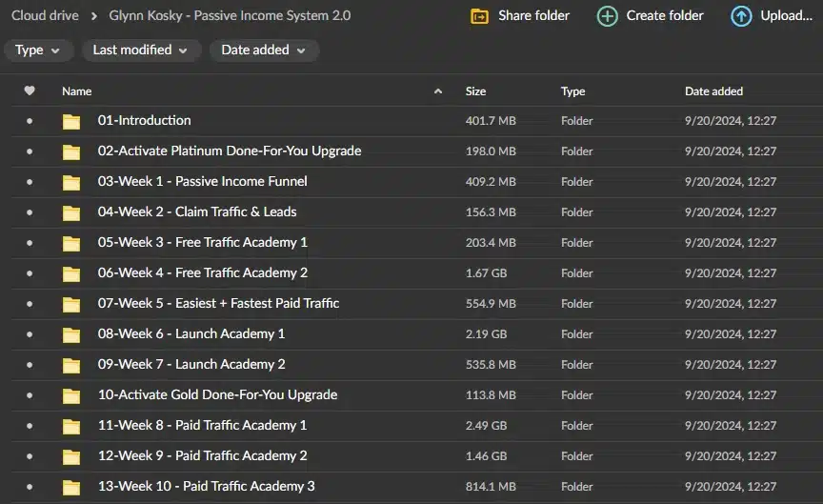Screen dimensions: 823x504
Task: Open 02-Activate Platinum Done-For-You Upgrade folder name
Action: click(x=230, y=151)
